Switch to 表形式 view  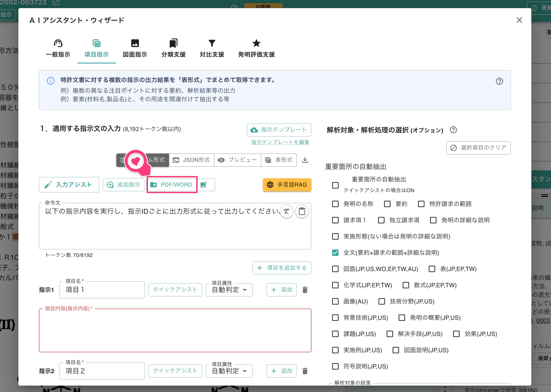coord(279,160)
